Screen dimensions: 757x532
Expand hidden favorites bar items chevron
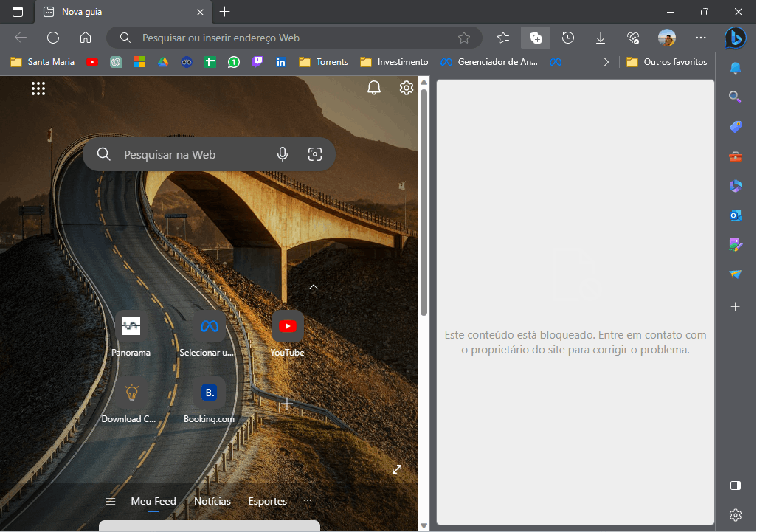[x=606, y=62]
